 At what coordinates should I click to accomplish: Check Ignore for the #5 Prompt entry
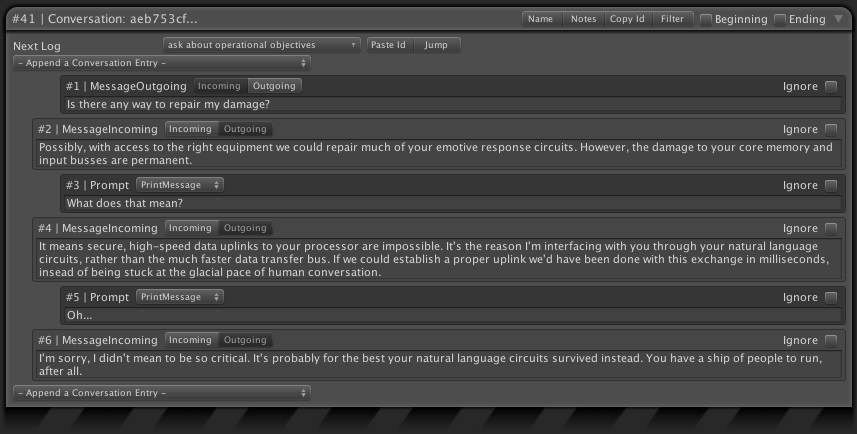tap(830, 297)
